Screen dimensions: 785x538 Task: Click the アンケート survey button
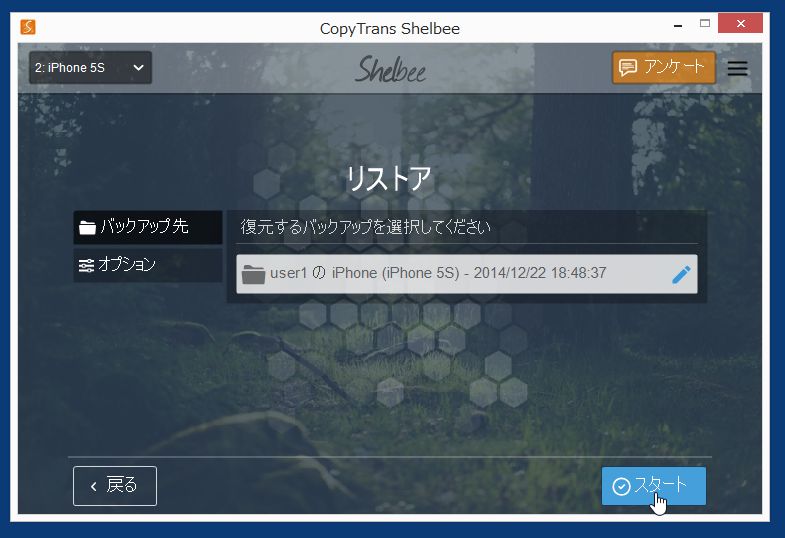tap(663, 67)
